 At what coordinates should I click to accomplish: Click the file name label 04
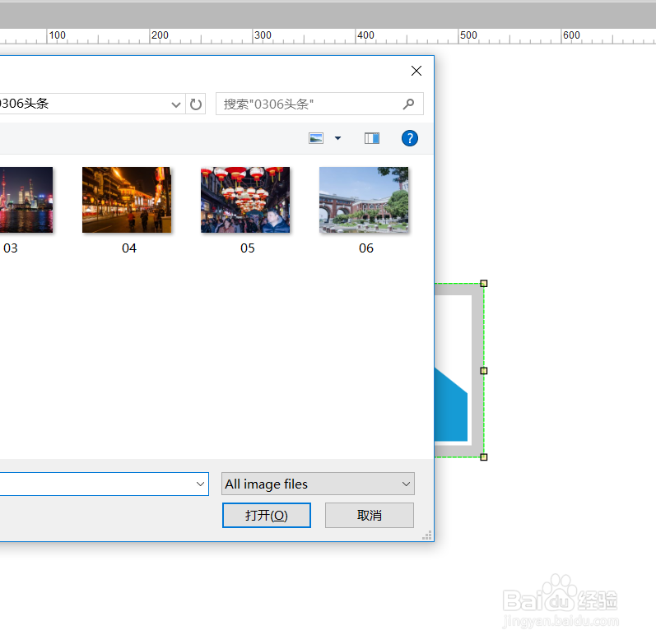click(x=129, y=248)
